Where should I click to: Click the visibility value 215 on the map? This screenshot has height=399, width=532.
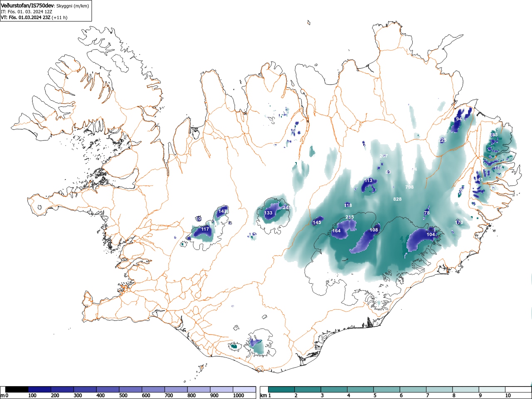(x=350, y=217)
